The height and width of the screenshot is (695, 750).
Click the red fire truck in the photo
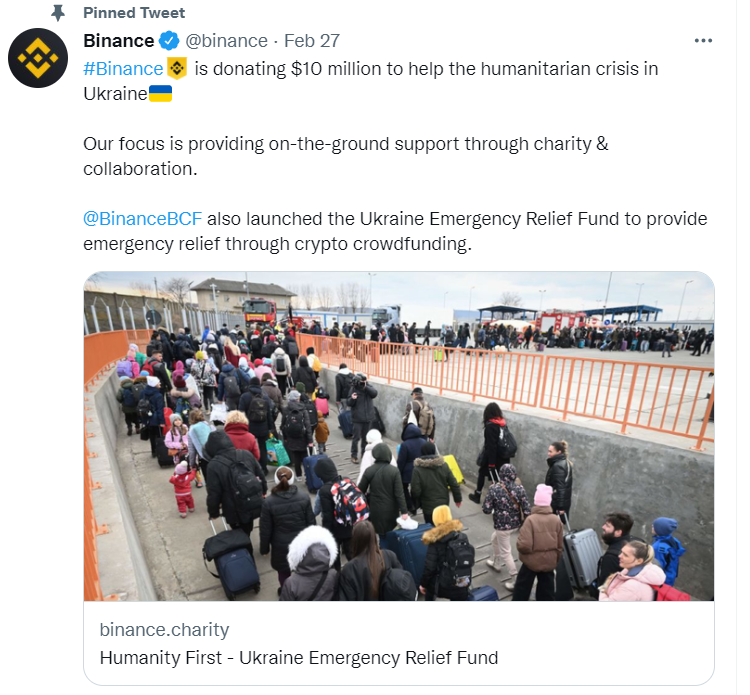260,312
